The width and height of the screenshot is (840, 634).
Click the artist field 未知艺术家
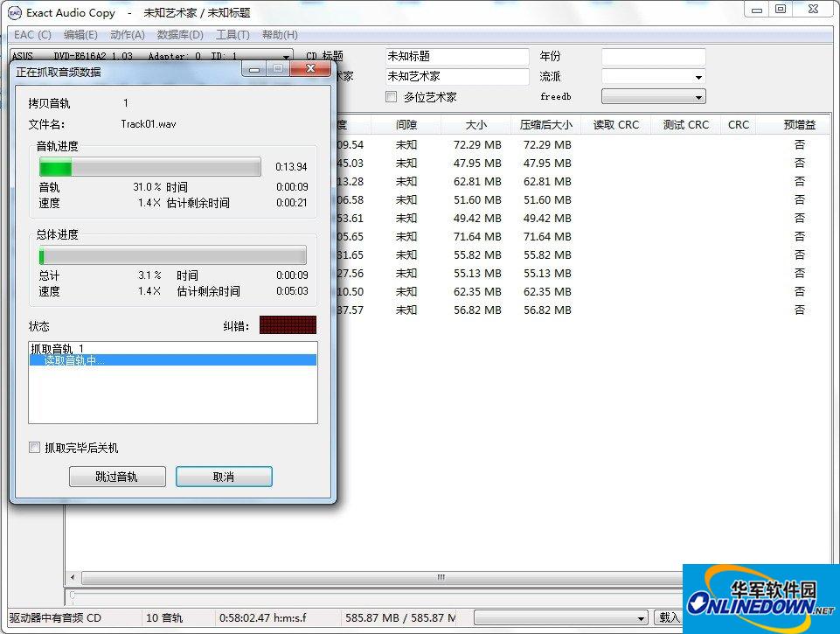(x=457, y=77)
